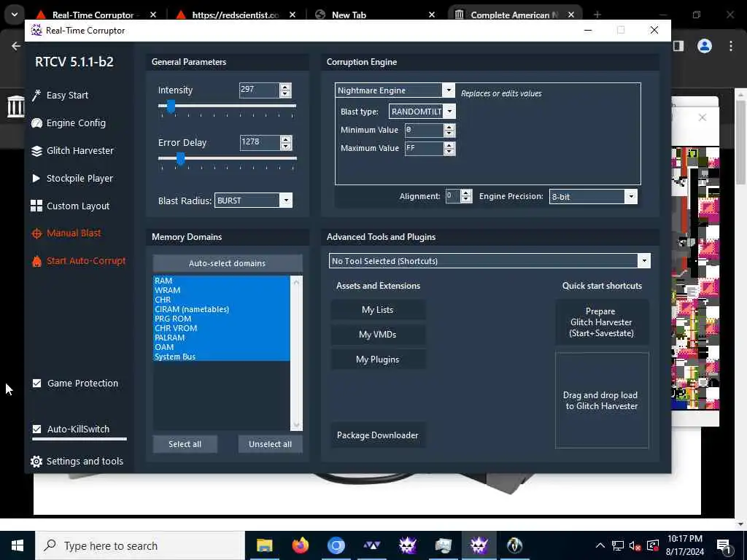747x560 pixels.
Task: Toggle Game Protection checkbox
Action: click(x=36, y=384)
